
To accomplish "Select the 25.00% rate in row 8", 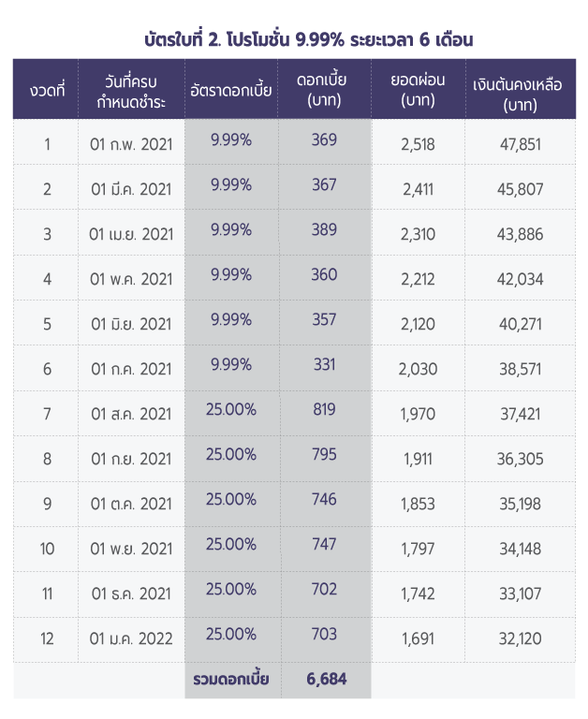I will tap(231, 454).
